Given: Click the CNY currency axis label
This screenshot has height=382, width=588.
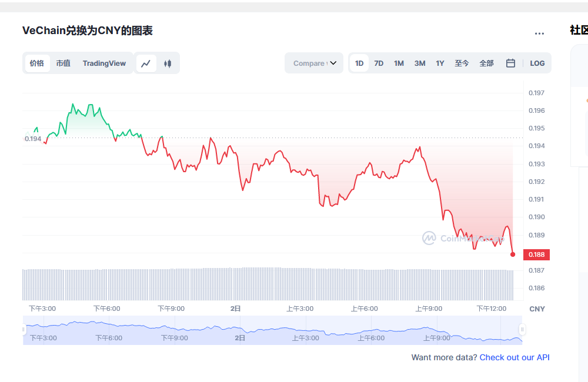Looking at the screenshot, I should tap(537, 309).
